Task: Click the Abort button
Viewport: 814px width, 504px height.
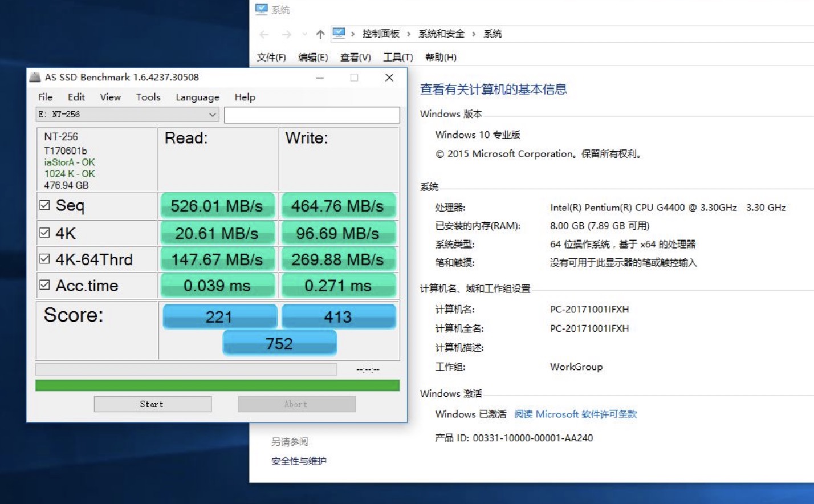Action: point(296,404)
